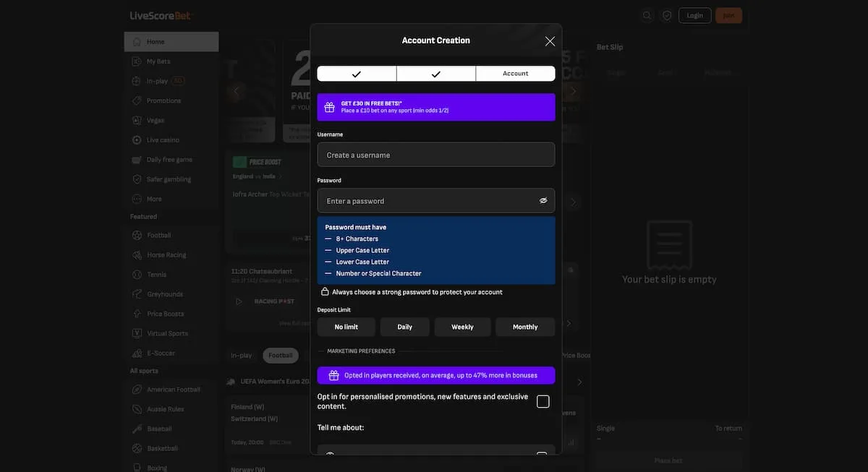Click the More icon in sidebar
This screenshot has width=868, height=472.
(x=137, y=199)
